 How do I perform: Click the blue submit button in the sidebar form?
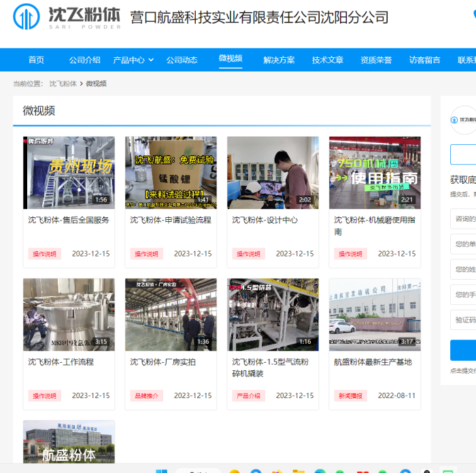464,350
